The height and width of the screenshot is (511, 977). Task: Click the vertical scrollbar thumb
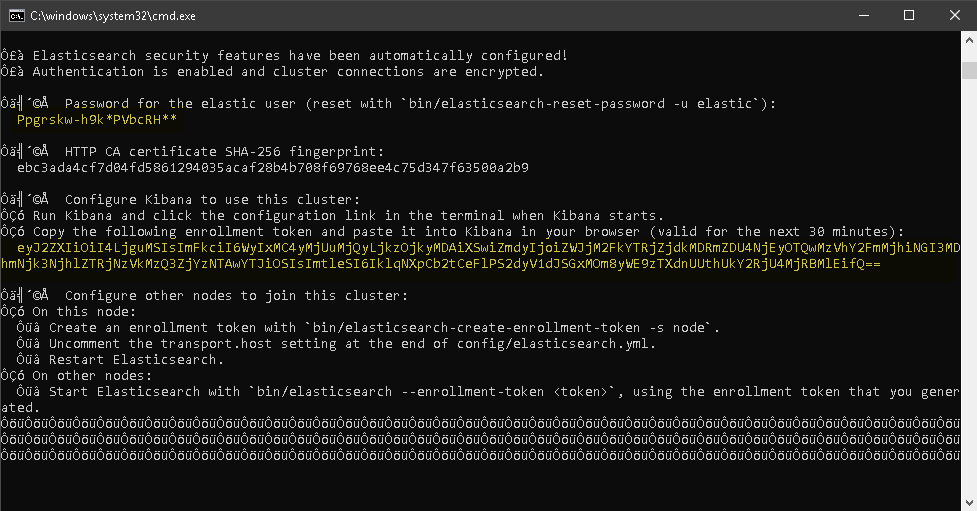(x=968, y=70)
